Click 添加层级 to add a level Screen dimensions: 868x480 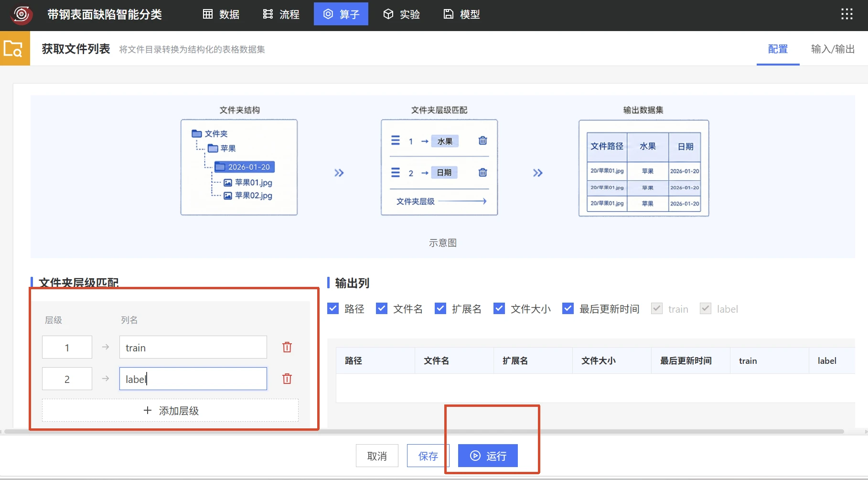[x=171, y=410]
